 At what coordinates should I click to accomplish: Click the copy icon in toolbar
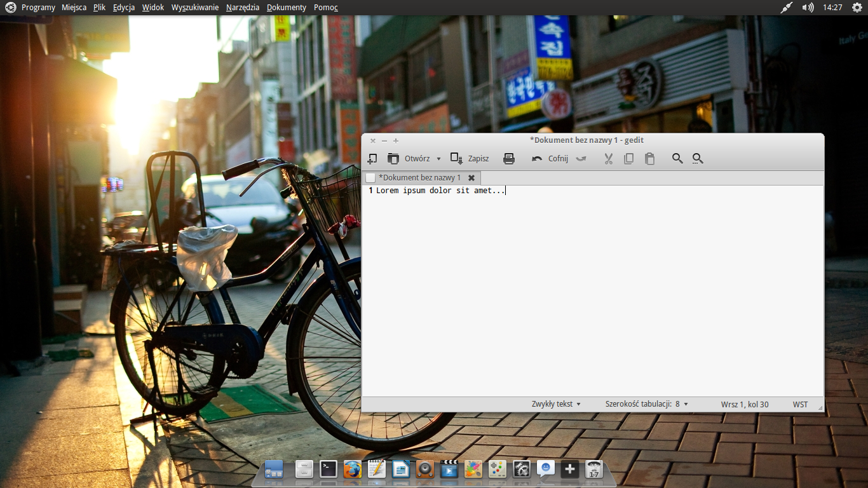click(x=629, y=159)
